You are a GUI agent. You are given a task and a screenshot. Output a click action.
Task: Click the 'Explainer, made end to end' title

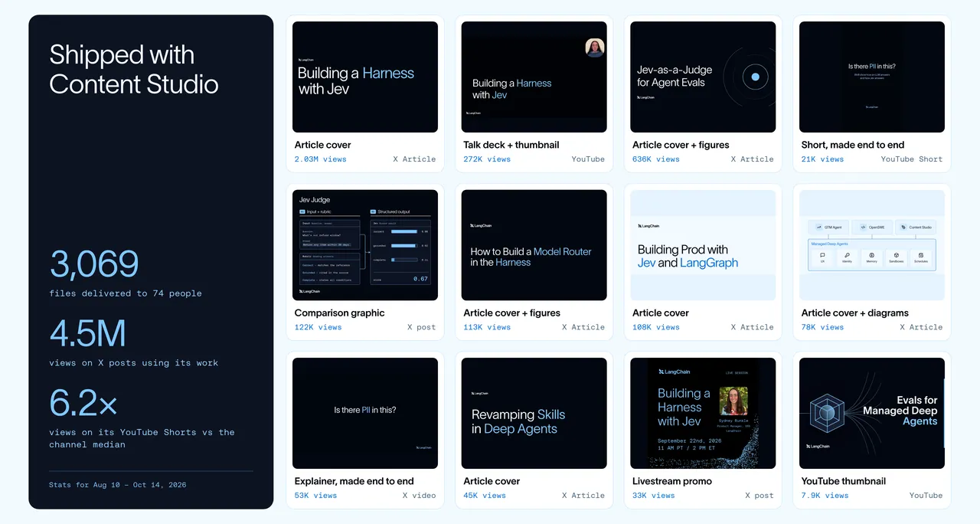354,481
